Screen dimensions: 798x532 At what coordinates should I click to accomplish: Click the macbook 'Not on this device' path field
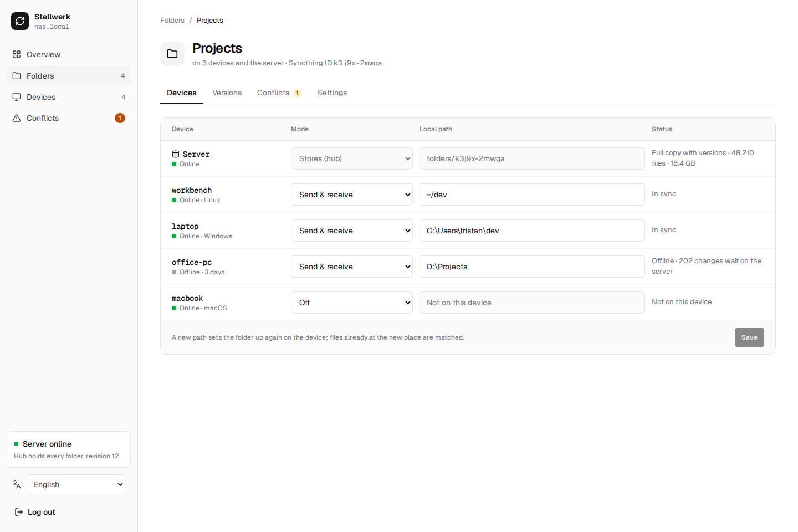tap(532, 303)
